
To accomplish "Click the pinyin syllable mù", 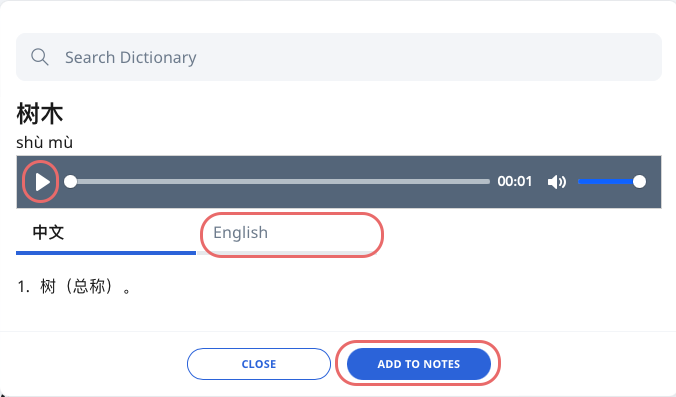I will [61, 143].
